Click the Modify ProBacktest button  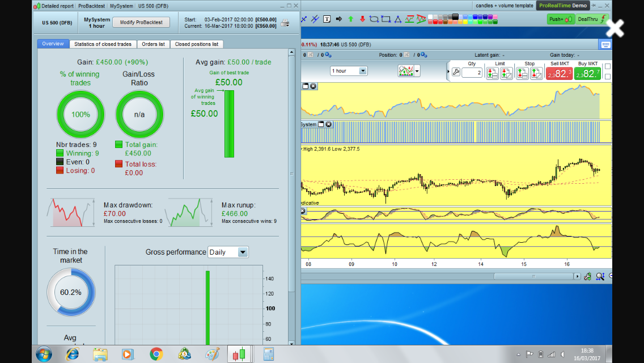tap(141, 22)
